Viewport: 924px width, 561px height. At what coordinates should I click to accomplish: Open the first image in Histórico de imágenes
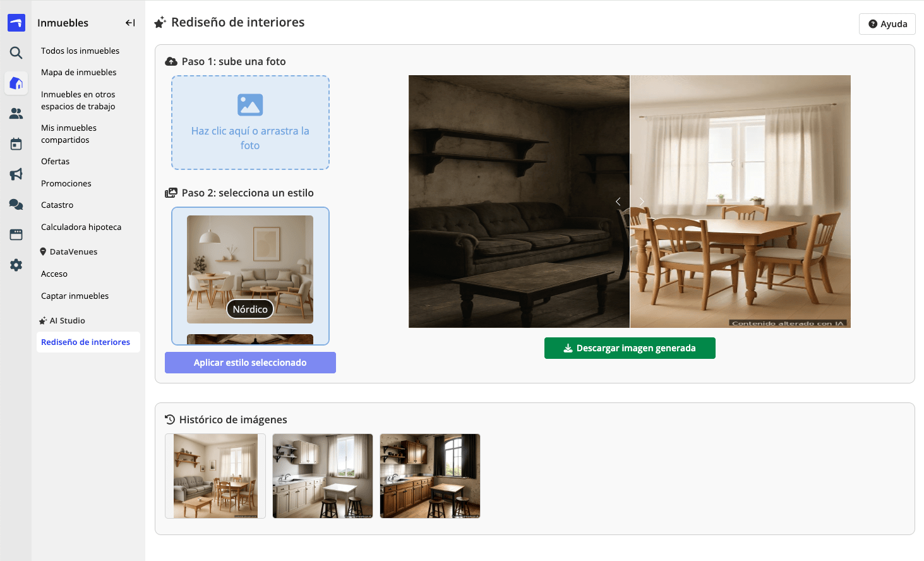coord(215,476)
